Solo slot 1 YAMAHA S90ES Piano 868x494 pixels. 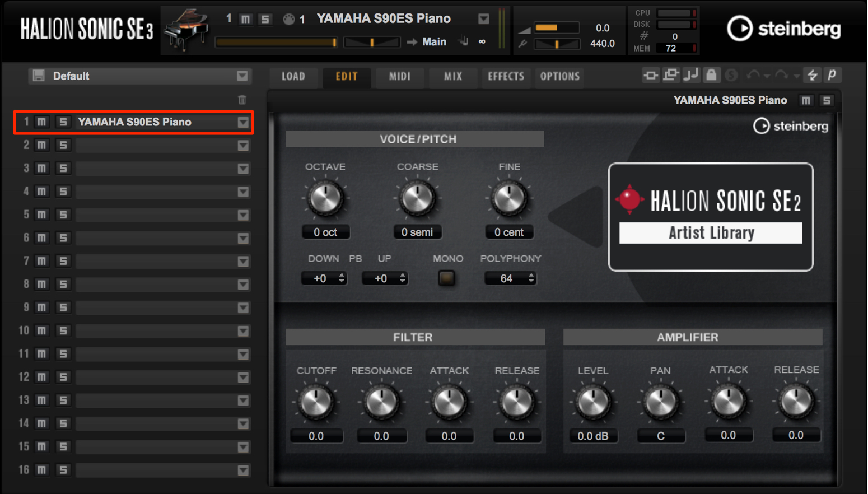coord(63,122)
